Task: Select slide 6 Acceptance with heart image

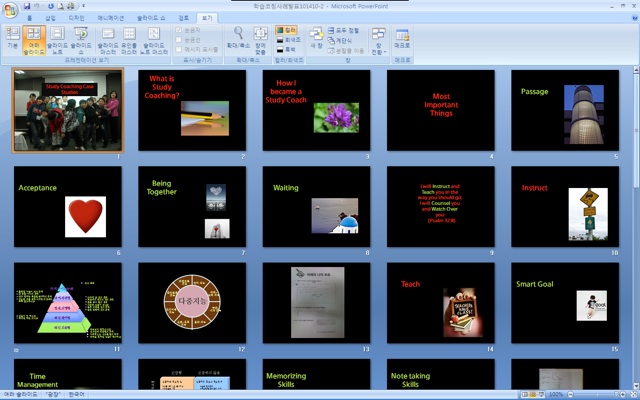Action: (68, 207)
